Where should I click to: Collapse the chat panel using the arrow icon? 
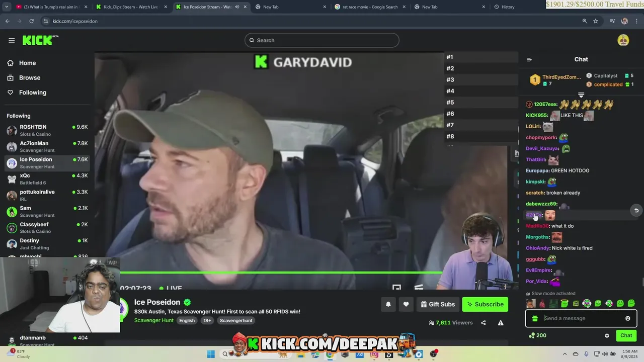pos(529,59)
